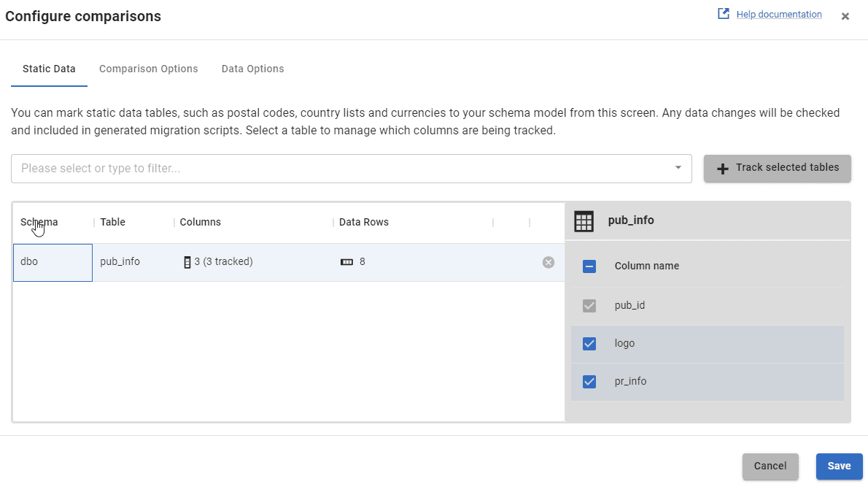This screenshot has width=868, height=484.
Task: Remove the pub_info row with the circle-x icon
Action: pyautogui.click(x=548, y=263)
